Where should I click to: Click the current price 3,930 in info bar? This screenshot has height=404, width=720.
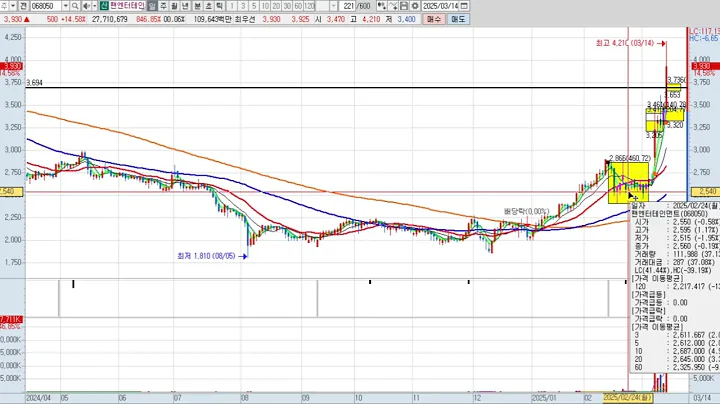point(13,19)
